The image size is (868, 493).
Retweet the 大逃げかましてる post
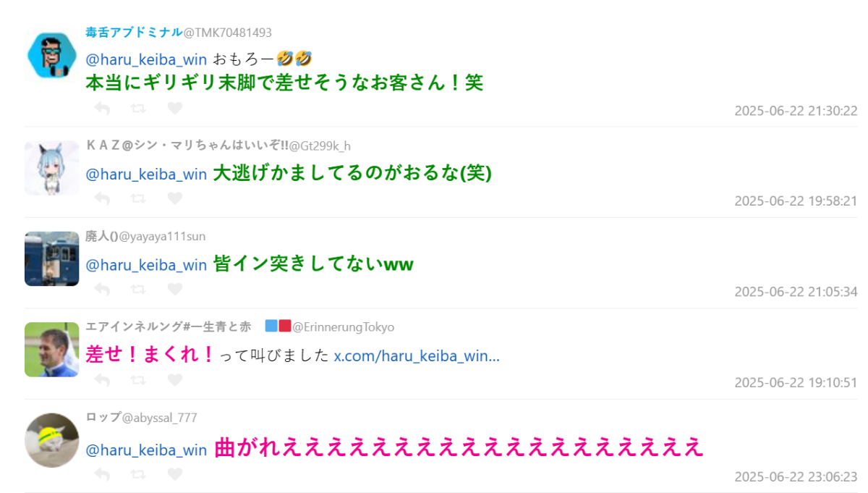138,198
